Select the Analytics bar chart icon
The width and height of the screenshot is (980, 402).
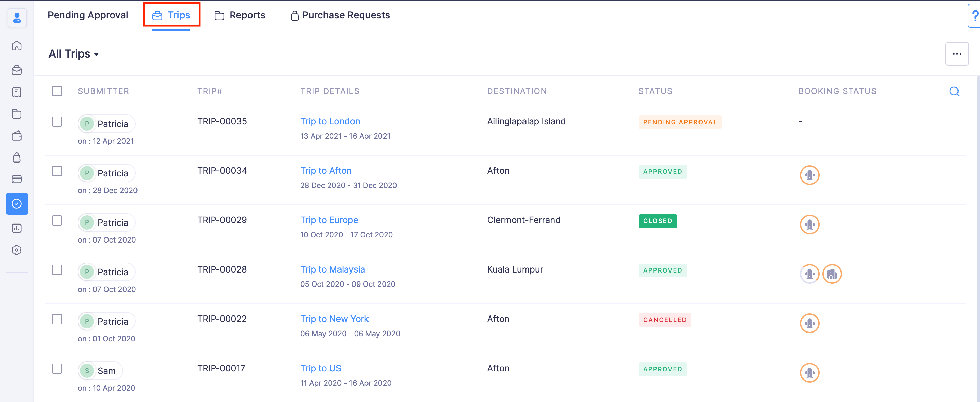click(17, 228)
